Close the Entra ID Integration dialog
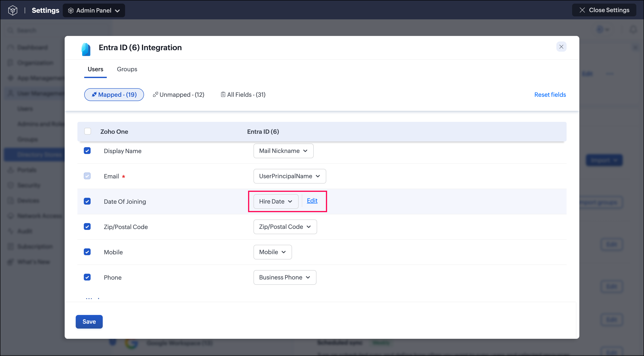 pos(561,47)
